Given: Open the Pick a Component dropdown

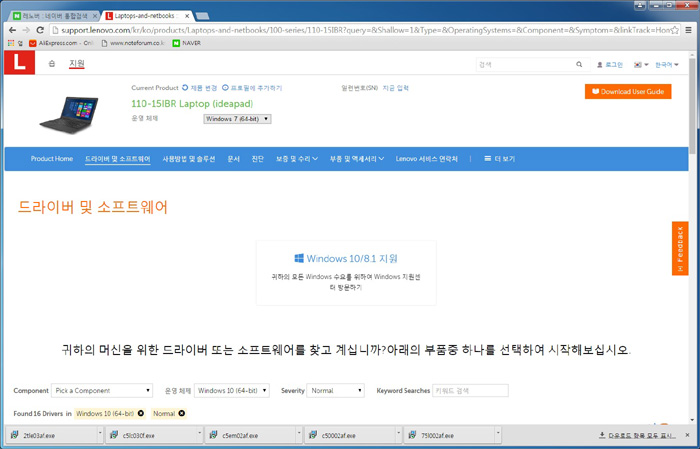Looking at the screenshot, I should click(102, 391).
